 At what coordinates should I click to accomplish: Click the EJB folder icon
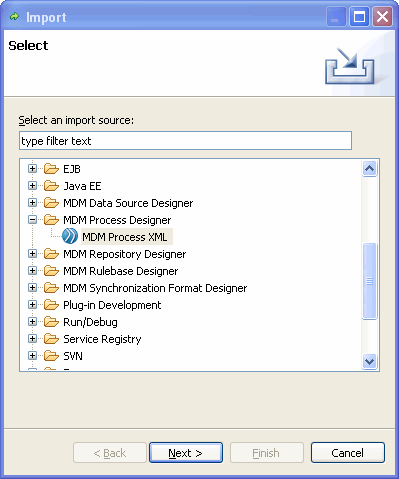(51, 169)
